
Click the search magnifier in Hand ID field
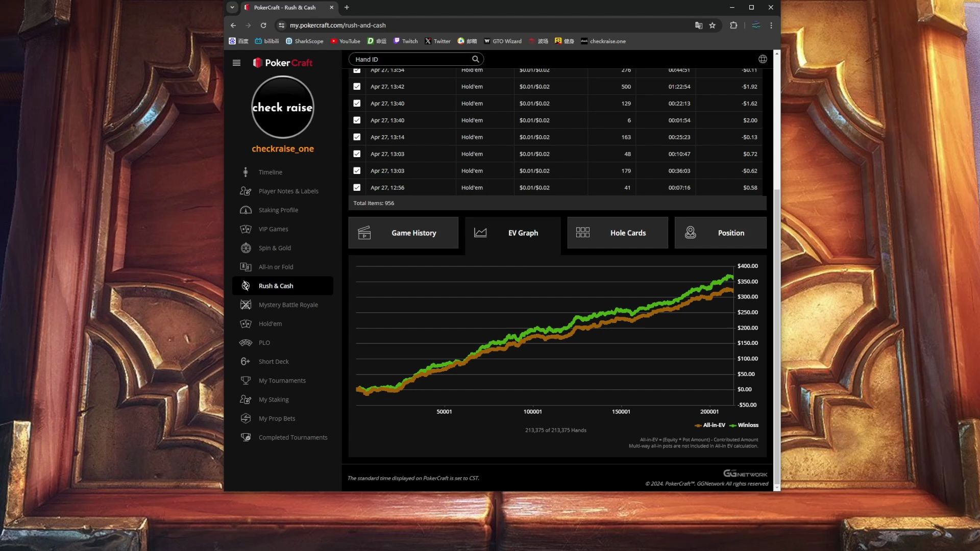click(x=475, y=59)
